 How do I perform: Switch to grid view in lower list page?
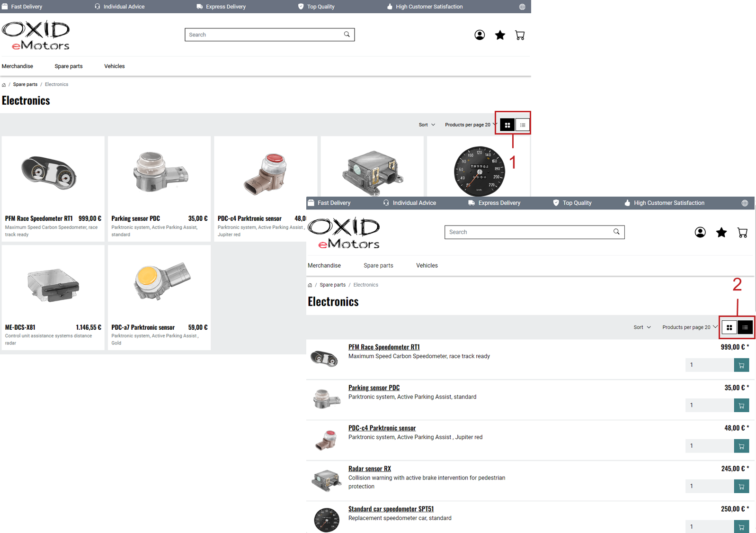(x=729, y=327)
